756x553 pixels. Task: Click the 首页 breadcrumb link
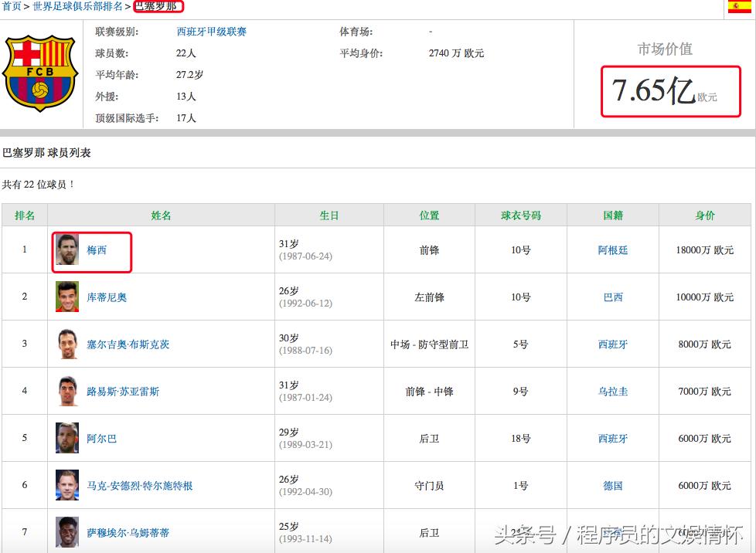(13, 7)
